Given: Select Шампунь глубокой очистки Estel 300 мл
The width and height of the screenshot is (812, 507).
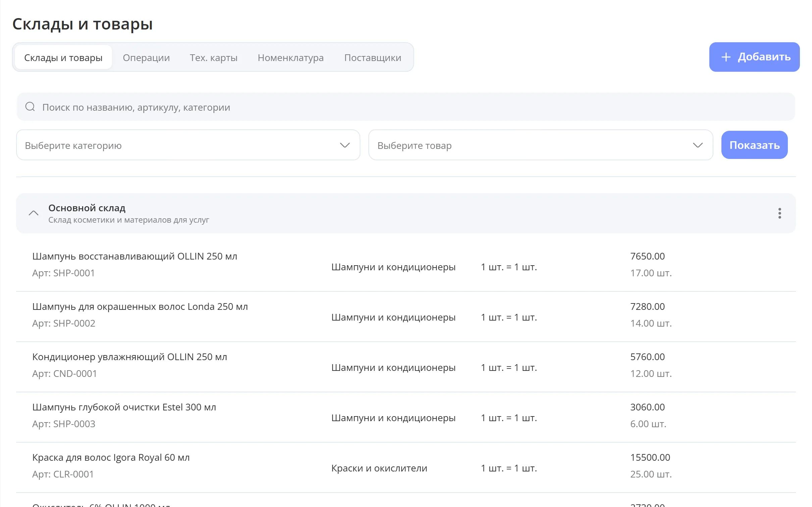Looking at the screenshot, I should pyautogui.click(x=124, y=407).
